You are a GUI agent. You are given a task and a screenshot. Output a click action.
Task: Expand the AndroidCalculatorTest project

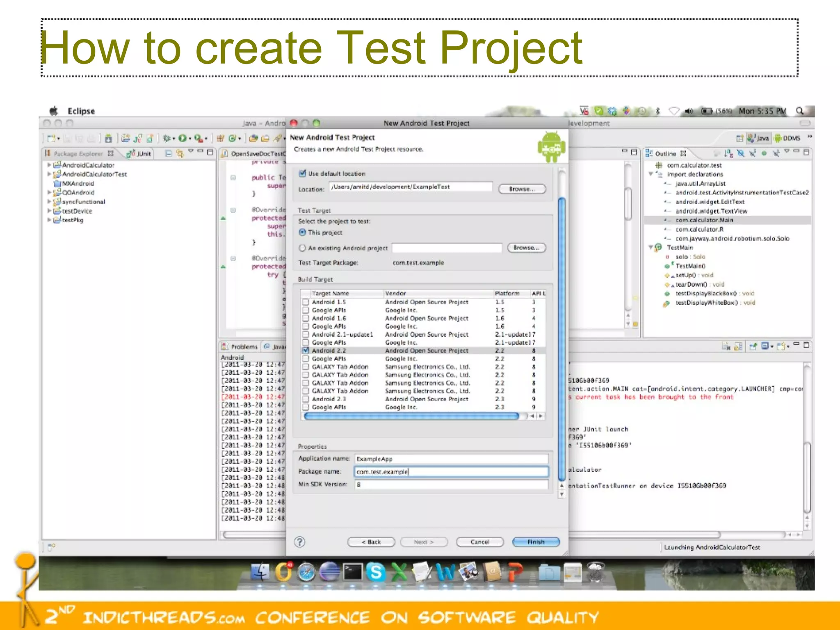49,174
